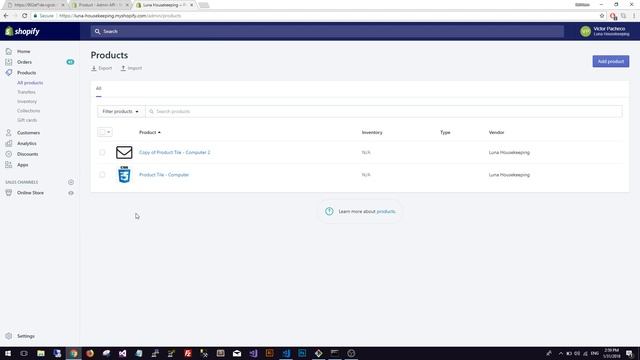Open Mail app from taskbar
The width and height of the screenshot is (640, 360).
pos(237,353)
